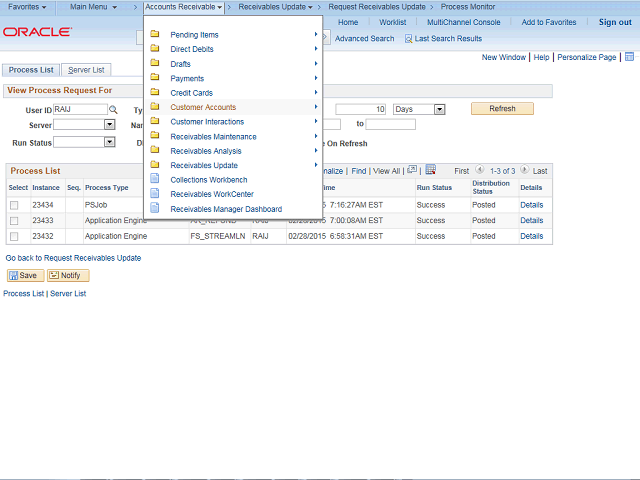Click View All in Process List header
Viewport: 640px width, 480px height.
pos(386,171)
